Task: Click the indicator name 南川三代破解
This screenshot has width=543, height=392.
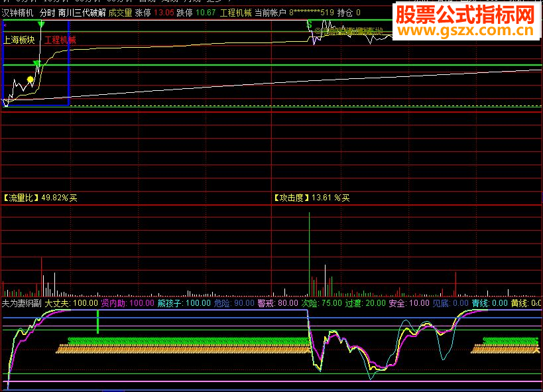Action: (82, 13)
